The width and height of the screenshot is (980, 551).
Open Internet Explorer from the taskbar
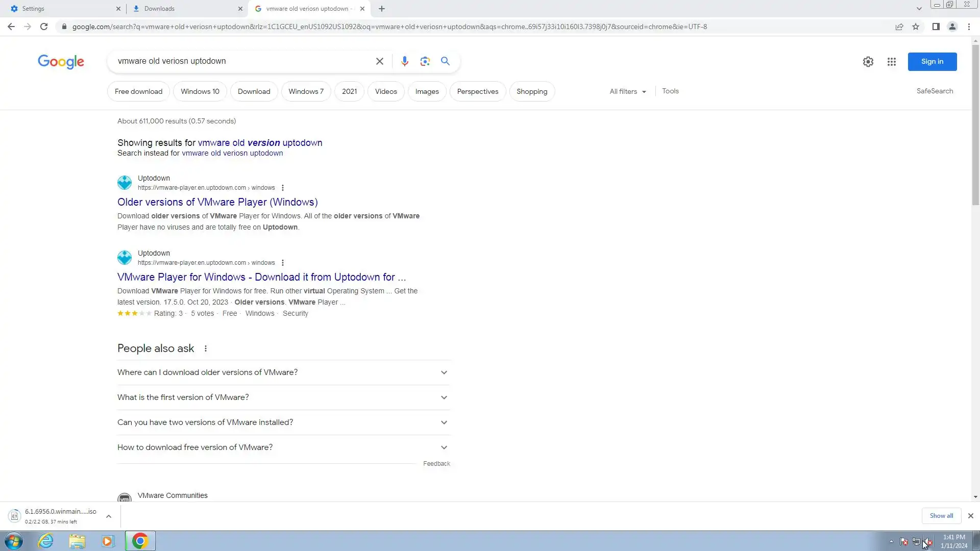pyautogui.click(x=46, y=541)
